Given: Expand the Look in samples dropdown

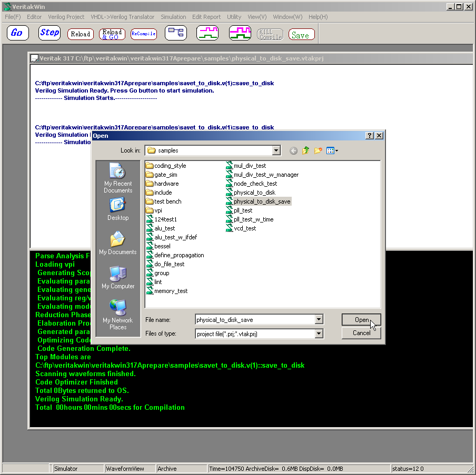Looking at the screenshot, I should (x=276, y=150).
